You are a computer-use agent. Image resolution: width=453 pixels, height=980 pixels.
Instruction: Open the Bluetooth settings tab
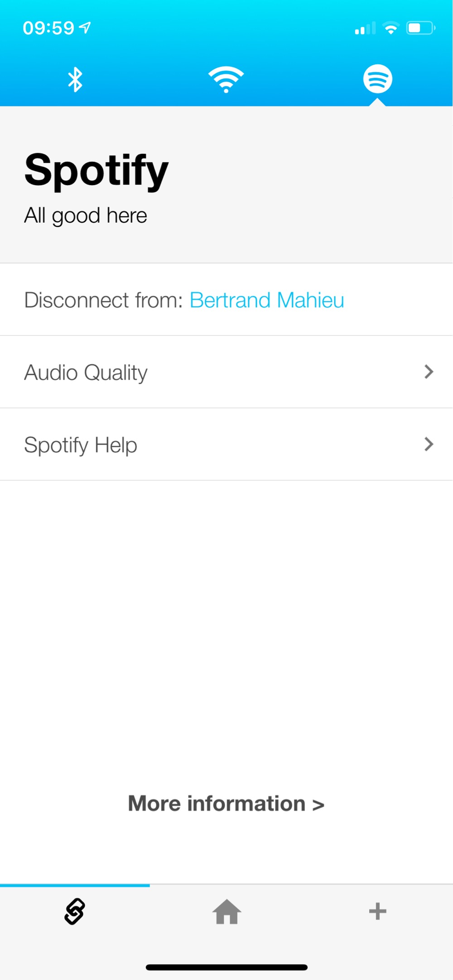tap(75, 79)
